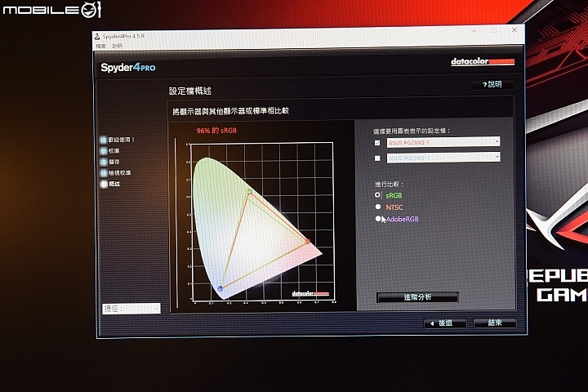Select the AdobeRGB comparison radio button
Image resolution: width=588 pixels, height=392 pixels.
click(x=378, y=218)
